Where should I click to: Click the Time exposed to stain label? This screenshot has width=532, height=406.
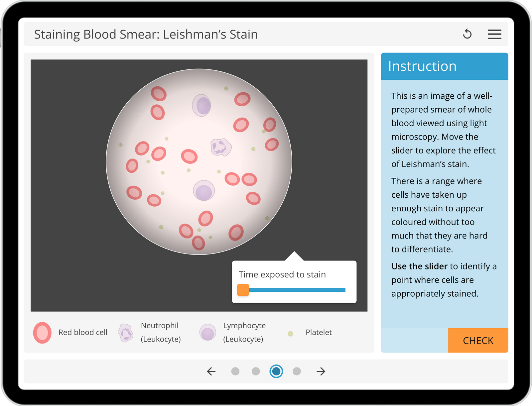[282, 274]
